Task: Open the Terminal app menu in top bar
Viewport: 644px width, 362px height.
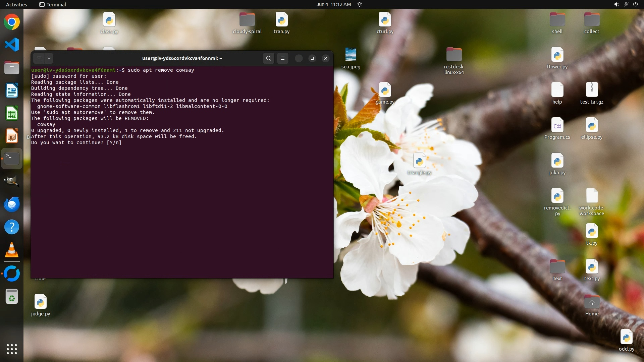Action: [x=53, y=4]
